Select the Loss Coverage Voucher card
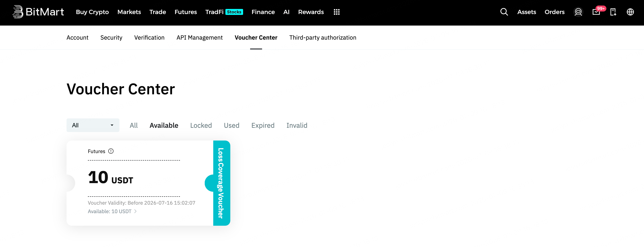The height and width of the screenshot is (247, 644). (x=148, y=183)
